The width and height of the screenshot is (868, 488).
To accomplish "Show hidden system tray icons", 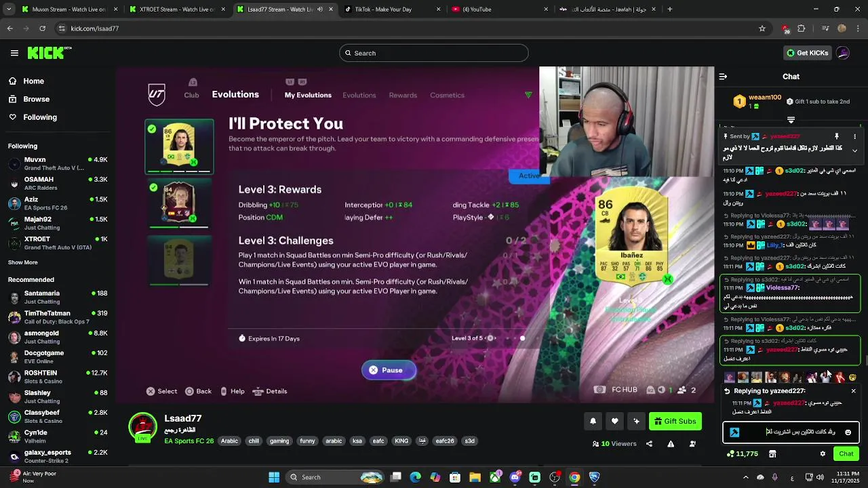I will tap(746, 477).
